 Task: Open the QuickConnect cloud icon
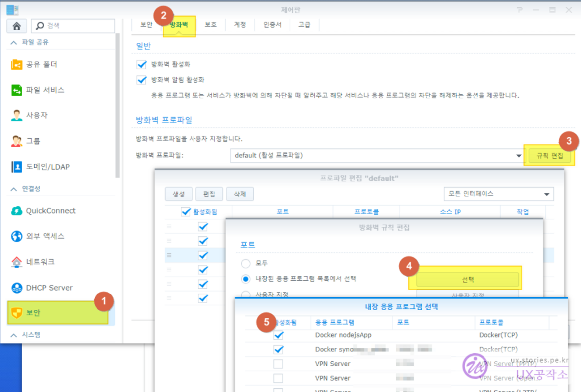coord(17,211)
